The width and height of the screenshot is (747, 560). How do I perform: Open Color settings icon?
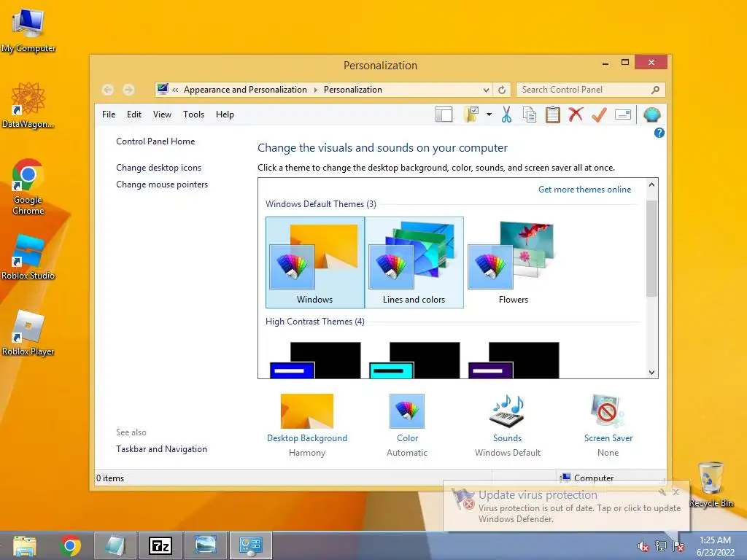point(407,411)
